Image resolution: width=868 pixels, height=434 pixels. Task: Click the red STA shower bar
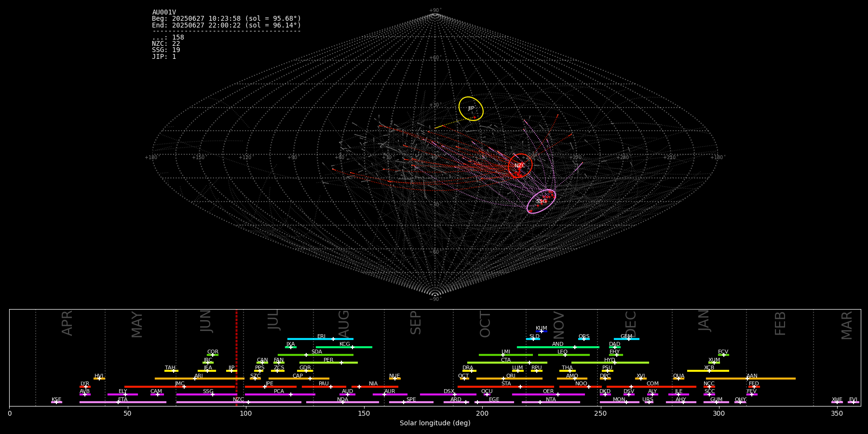(506, 387)
